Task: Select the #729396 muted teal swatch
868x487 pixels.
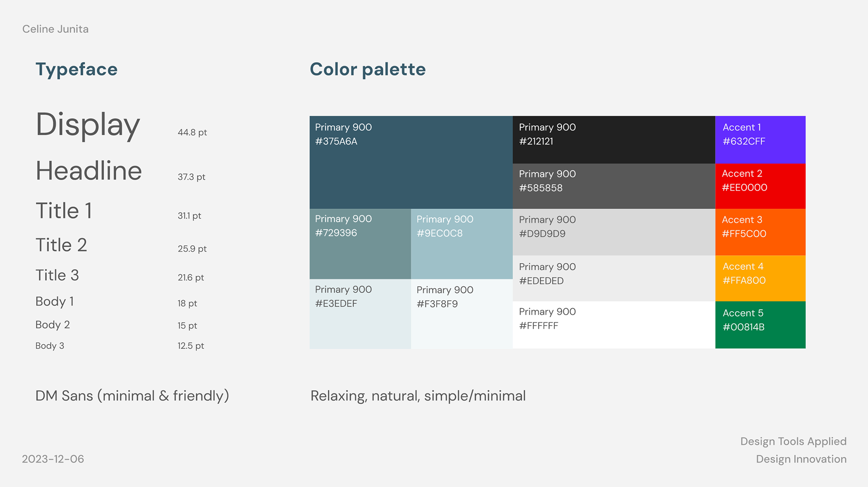Action: pos(360,244)
